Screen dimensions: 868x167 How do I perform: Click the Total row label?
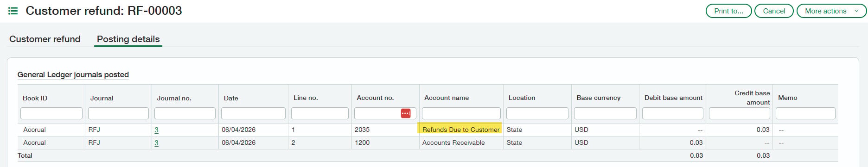tap(25, 155)
